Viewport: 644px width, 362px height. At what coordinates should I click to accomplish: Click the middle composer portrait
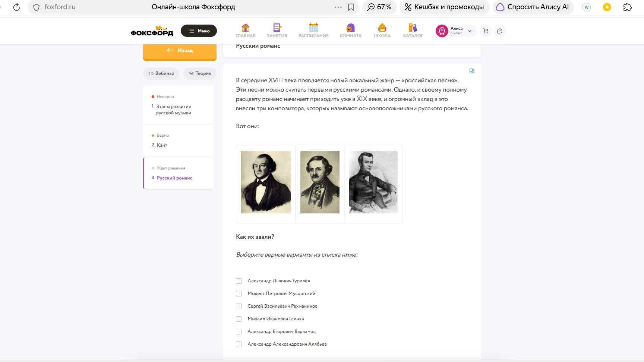(x=320, y=182)
